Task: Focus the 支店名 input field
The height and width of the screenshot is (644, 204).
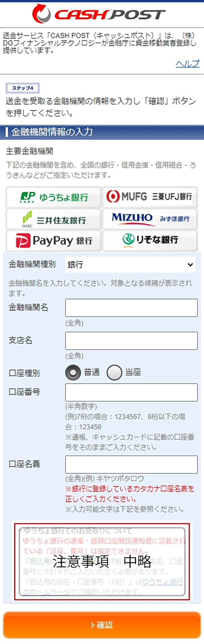Action: (131, 341)
